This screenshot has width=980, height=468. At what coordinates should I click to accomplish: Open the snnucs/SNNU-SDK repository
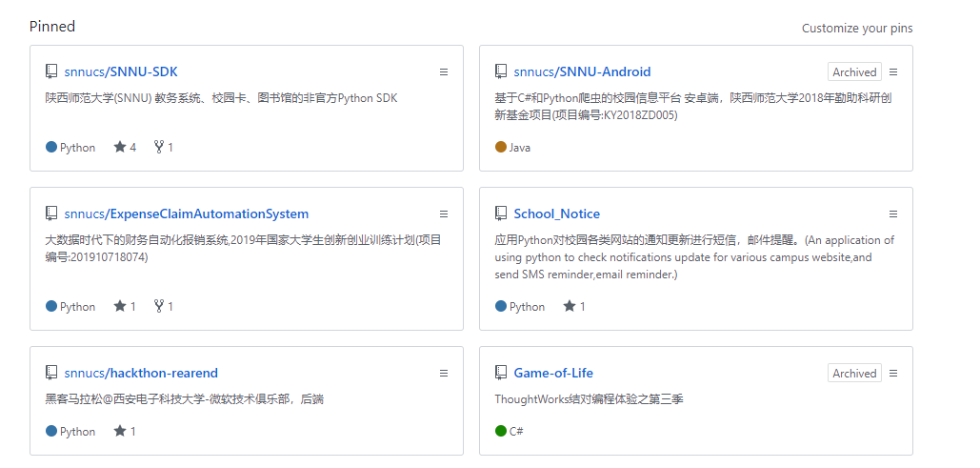tap(121, 71)
